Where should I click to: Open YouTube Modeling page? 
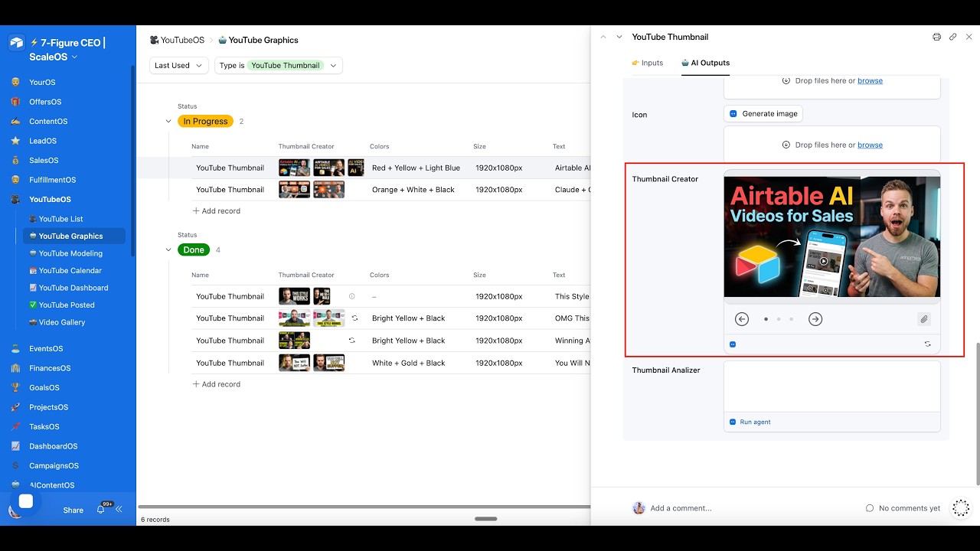[70, 253]
